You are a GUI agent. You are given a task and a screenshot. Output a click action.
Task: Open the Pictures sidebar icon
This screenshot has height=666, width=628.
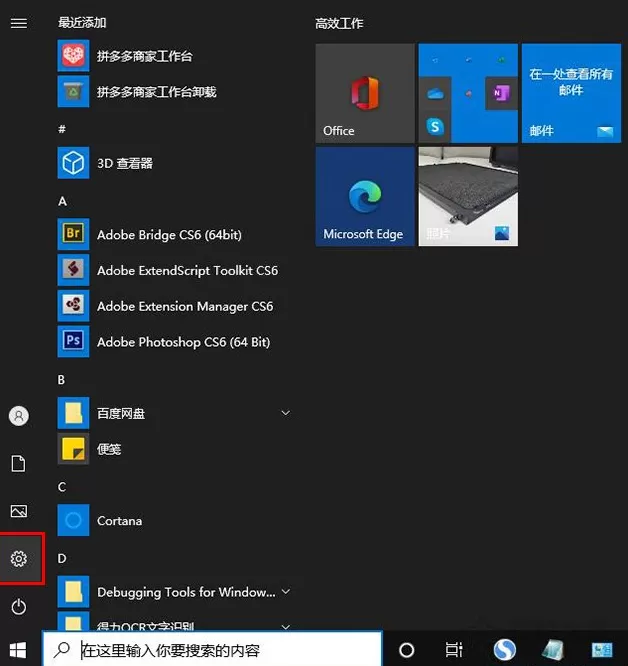coord(19,511)
